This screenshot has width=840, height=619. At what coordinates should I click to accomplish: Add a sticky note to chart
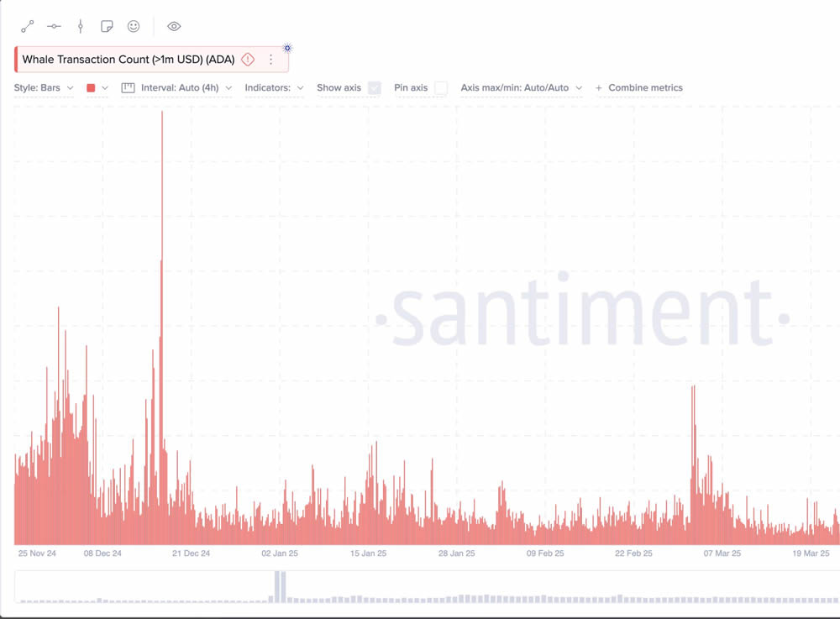[107, 27]
